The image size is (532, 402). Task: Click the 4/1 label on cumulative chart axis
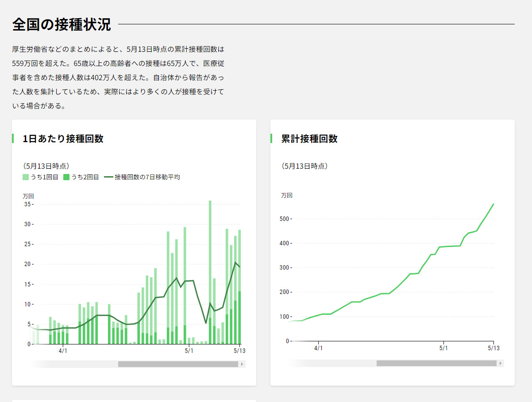point(319,348)
